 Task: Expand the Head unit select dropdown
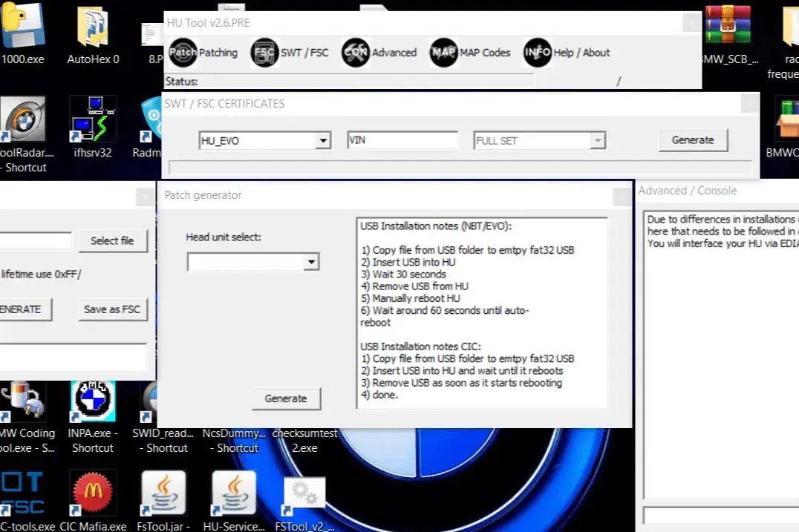tap(311, 262)
